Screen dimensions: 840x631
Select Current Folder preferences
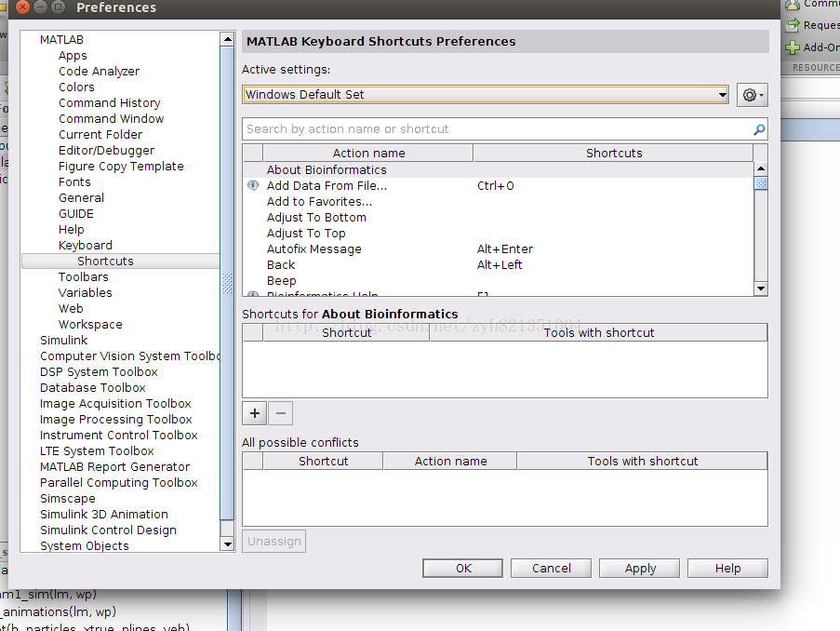[x=100, y=135]
